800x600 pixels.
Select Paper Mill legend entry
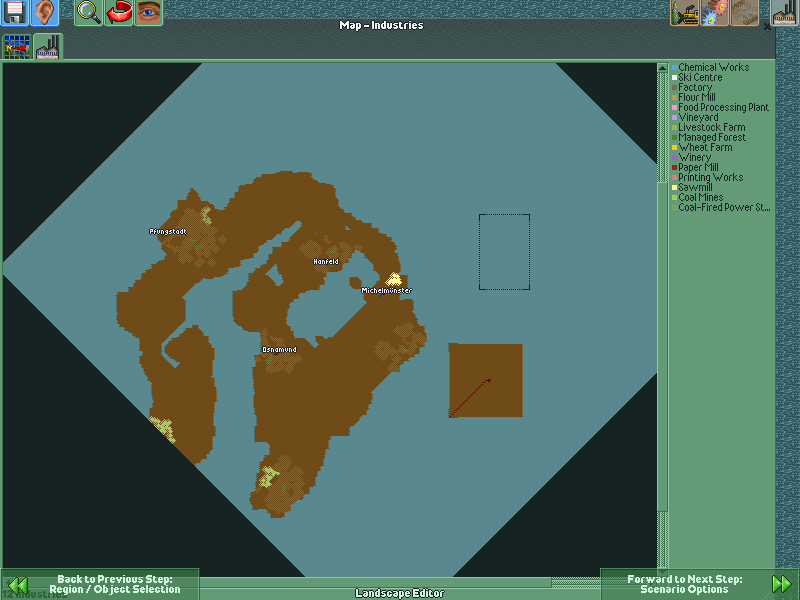695,167
